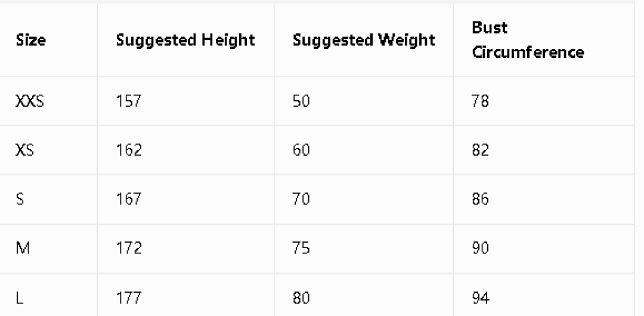
Task: Select the XS size cell
Action: click(24, 150)
